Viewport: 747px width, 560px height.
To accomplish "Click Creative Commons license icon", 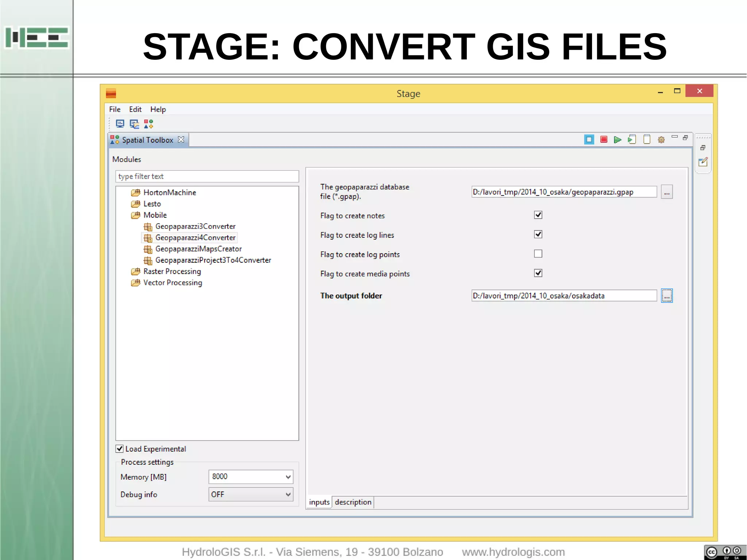I will coord(725,552).
